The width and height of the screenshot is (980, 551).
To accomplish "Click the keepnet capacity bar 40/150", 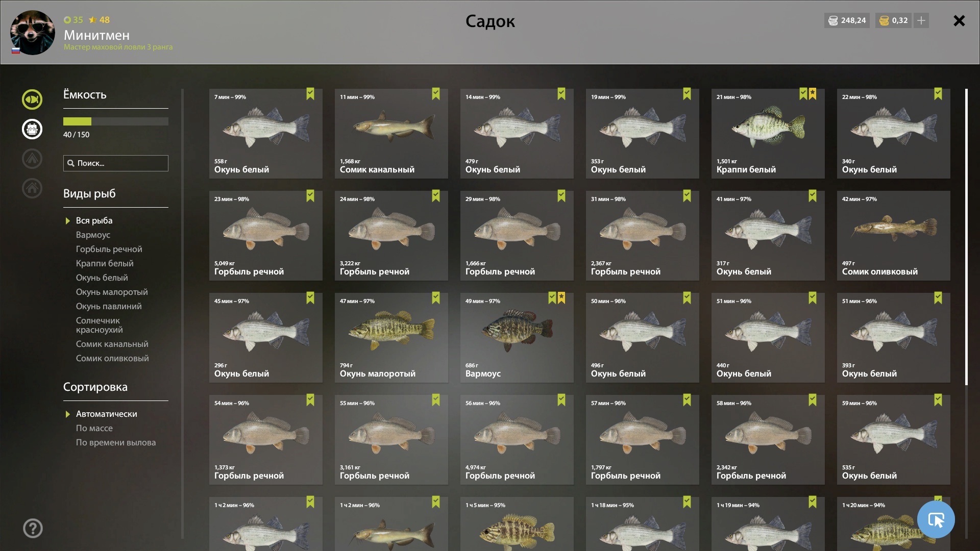I will 116,121.
